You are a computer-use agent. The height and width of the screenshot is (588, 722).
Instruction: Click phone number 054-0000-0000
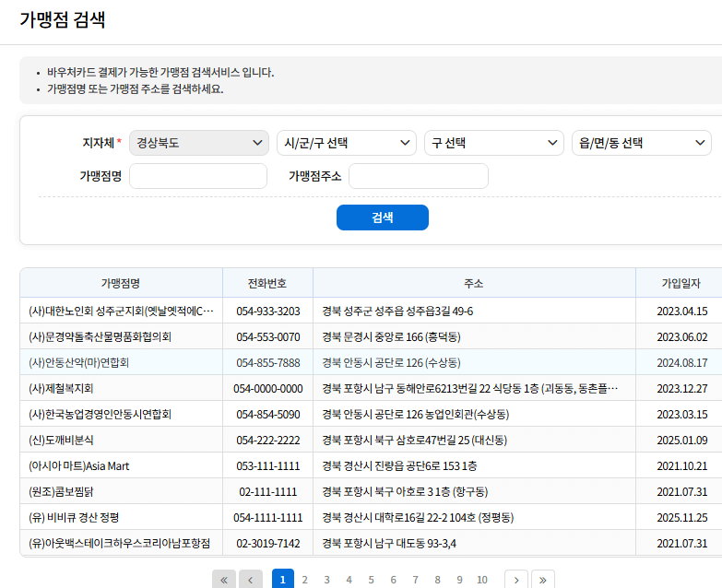point(268,388)
